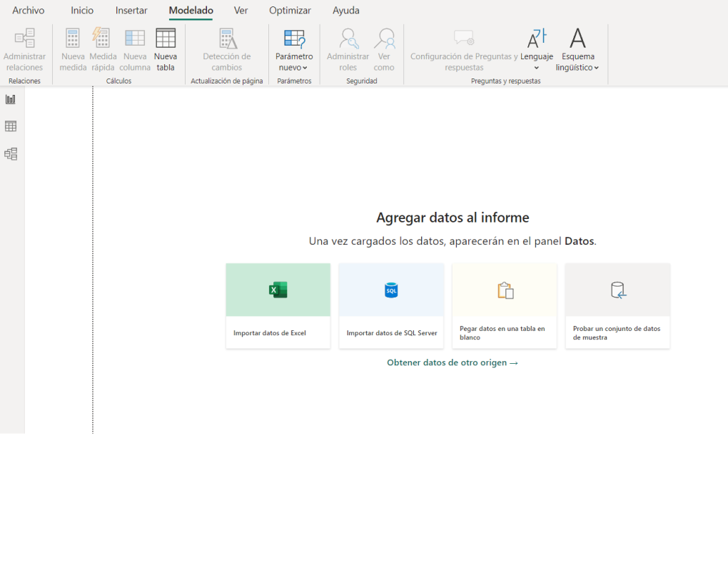
Task: Expand the Esquema lingüístico dropdown arrow
Action: point(597,68)
